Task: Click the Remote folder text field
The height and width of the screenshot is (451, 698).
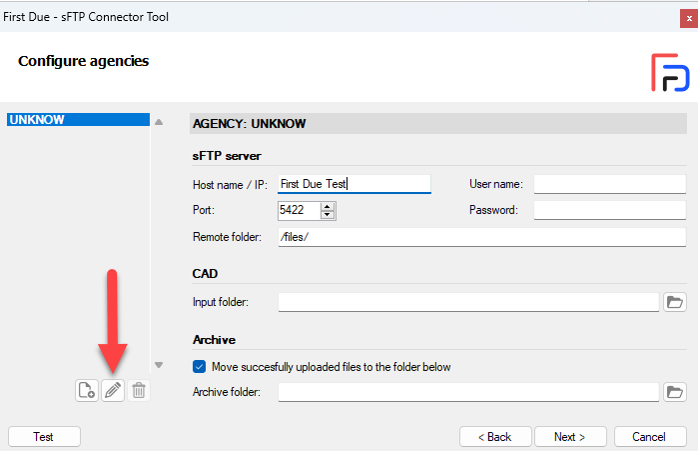Action: click(x=482, y=237)
